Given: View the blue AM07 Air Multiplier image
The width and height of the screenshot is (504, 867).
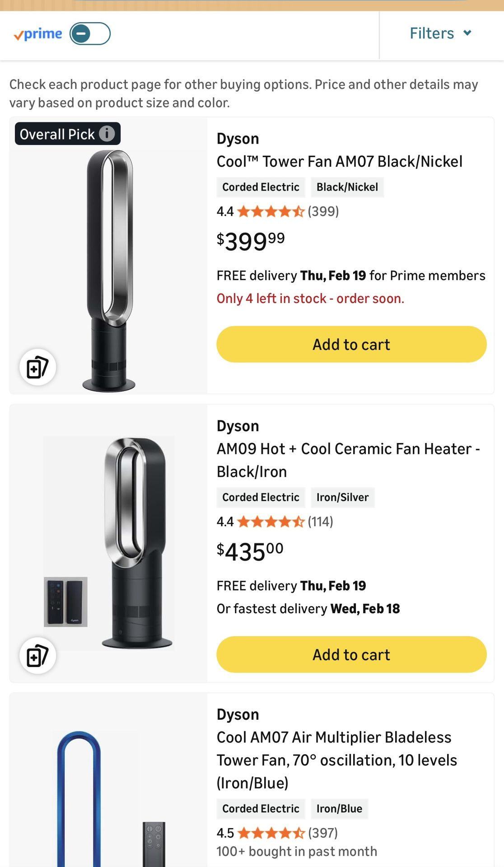Looking at the screenshot, I should click(79, 799).
